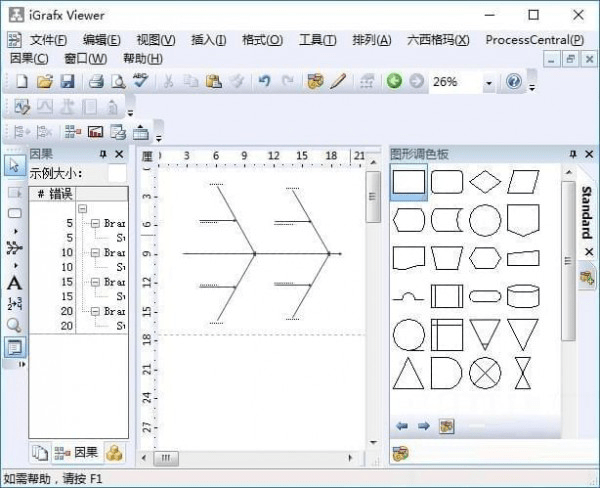Expand the main toolbar overflow options
Screen dimensions: 600x488
532,88
